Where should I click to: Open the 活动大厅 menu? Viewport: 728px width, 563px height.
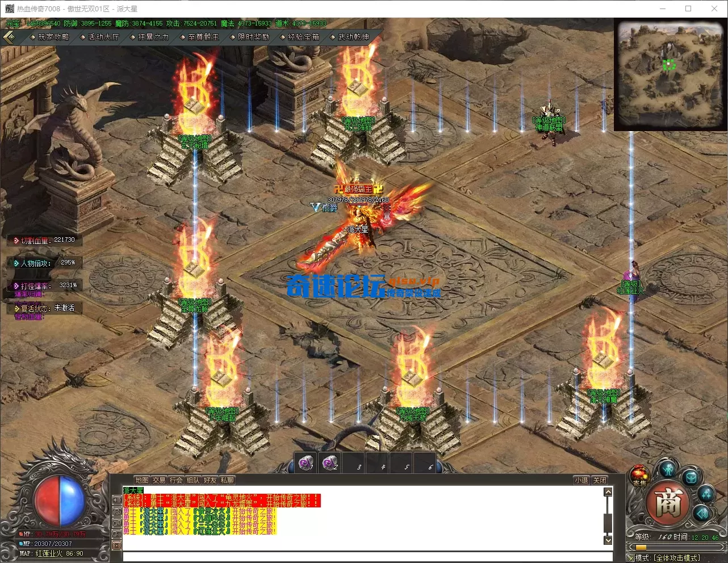point(103,37)
